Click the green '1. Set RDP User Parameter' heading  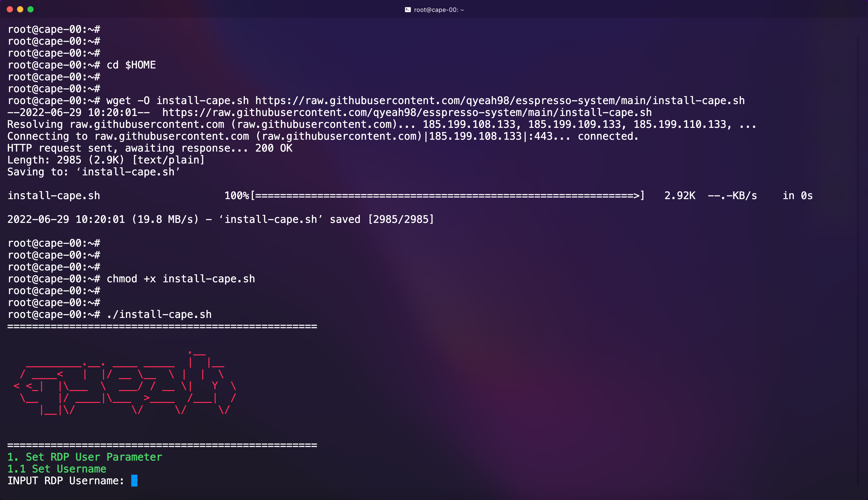pos(85,457)
